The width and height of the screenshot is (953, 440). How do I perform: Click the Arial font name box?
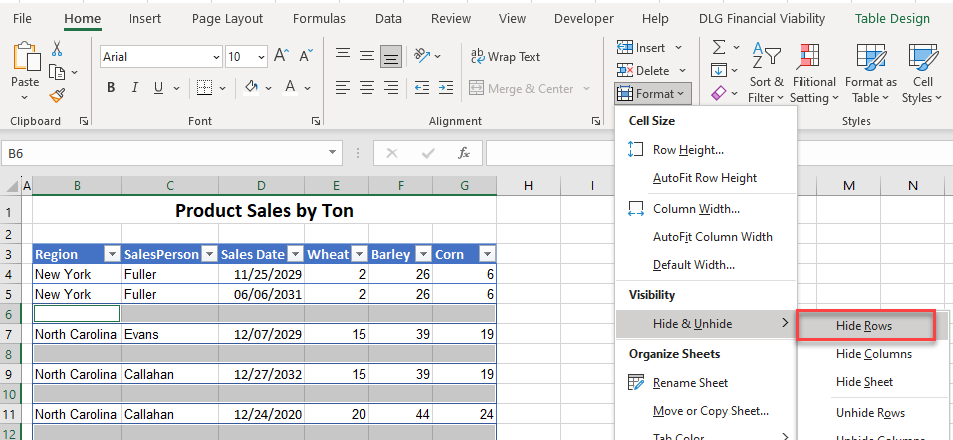[x=153, y=57]
